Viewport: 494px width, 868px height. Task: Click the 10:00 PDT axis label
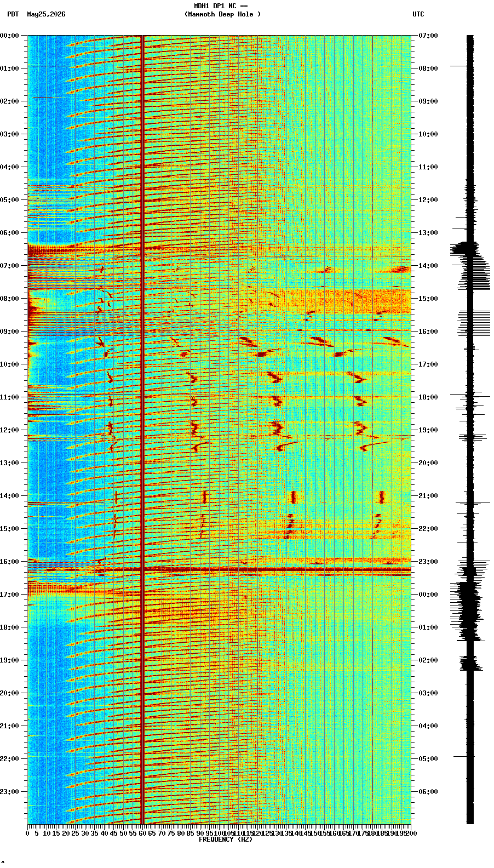click(x=10, y=364)
